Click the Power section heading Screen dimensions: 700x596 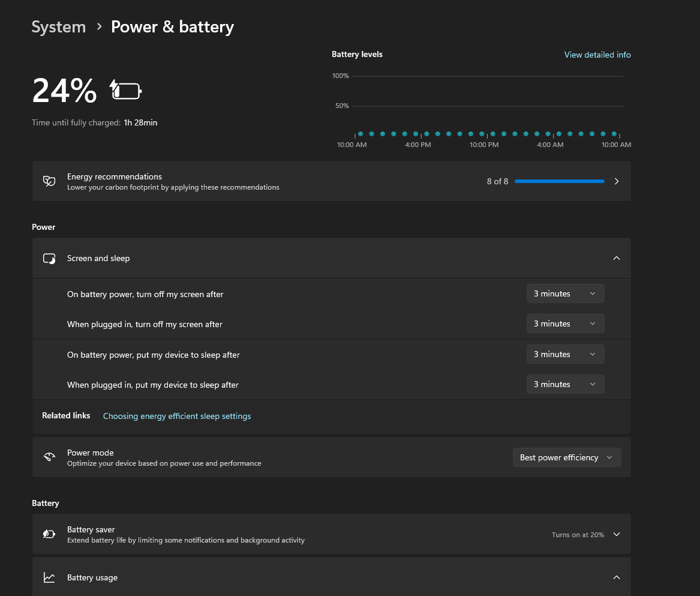43,227
